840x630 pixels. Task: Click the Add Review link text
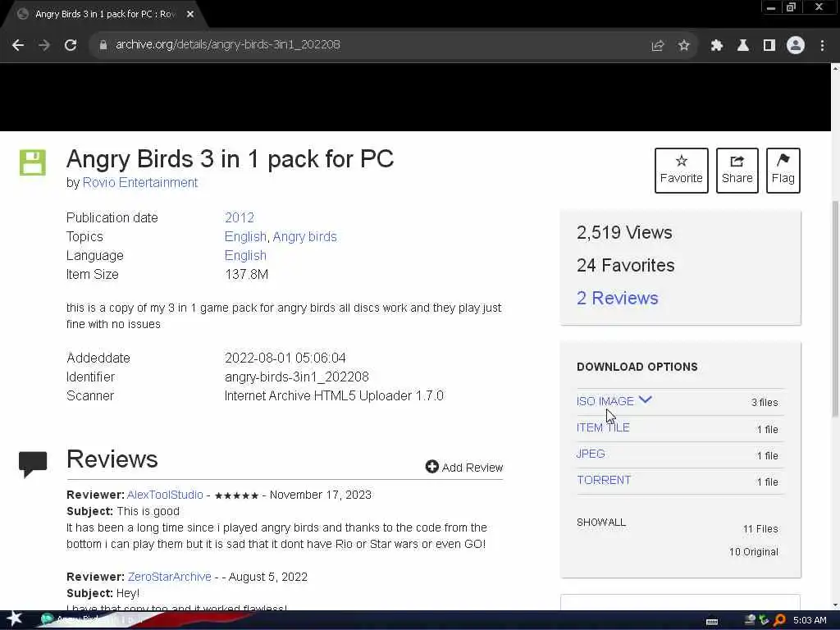pos(472,468)
